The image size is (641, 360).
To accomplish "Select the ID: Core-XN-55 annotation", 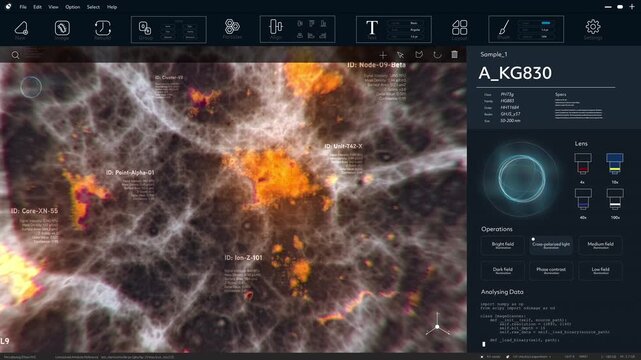I will [34, 211].
